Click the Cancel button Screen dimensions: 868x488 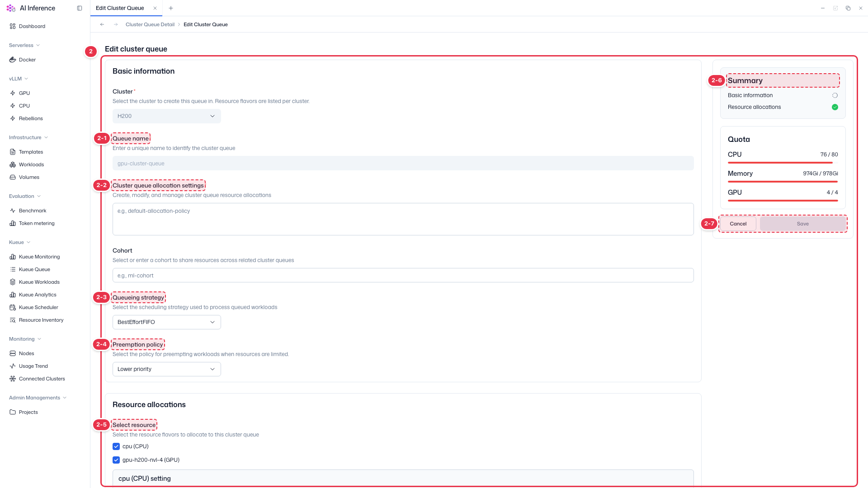click(738, 224)
